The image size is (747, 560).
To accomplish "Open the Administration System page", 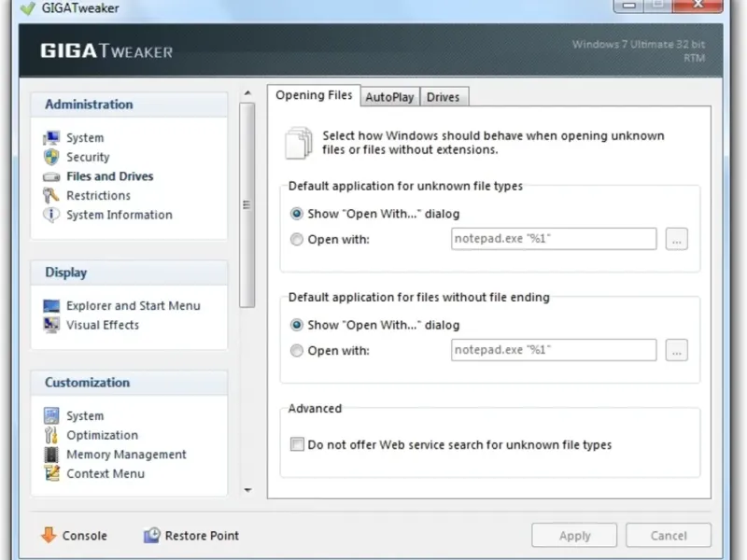I will click(85, 138).
